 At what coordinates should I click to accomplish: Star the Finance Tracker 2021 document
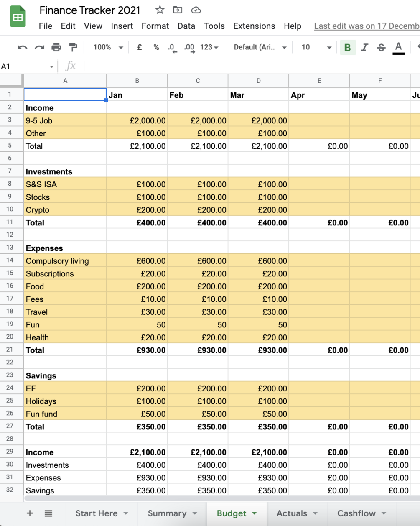point(160,10)
